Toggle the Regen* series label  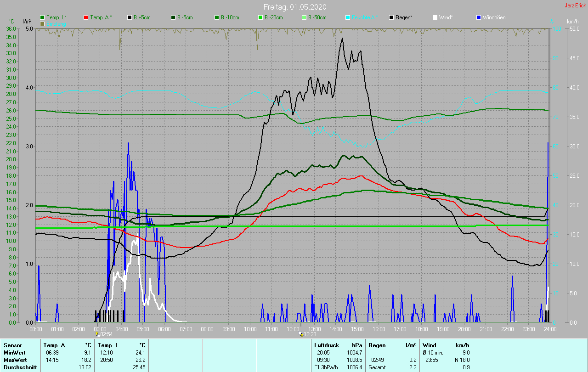(x=404, y=17)
